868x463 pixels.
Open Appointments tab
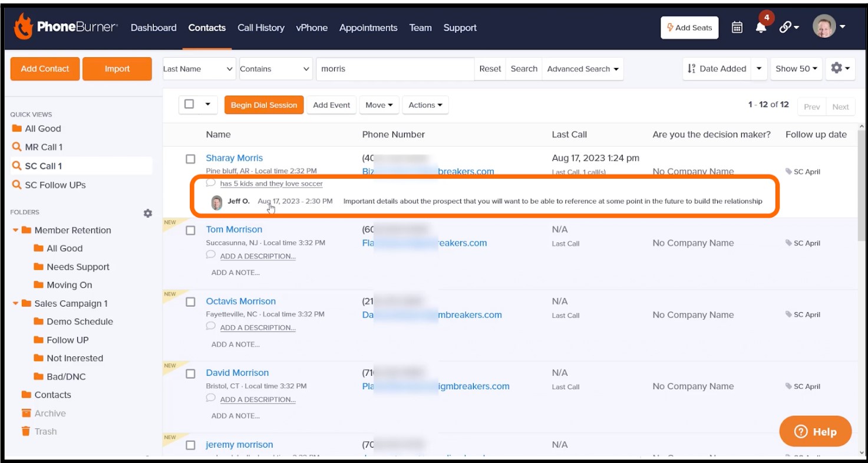pos(368,28)
